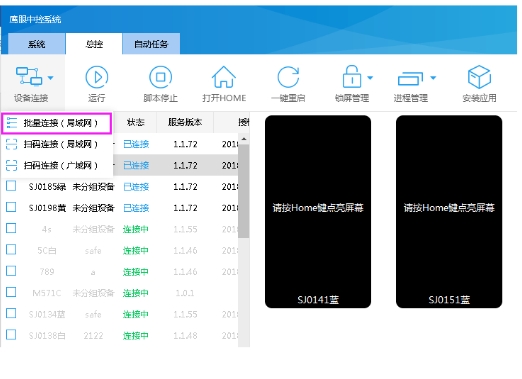Expand the 设备连接 dropdown arrow
Viewport: 522px width, 379px height.
(x=50, y=78)
